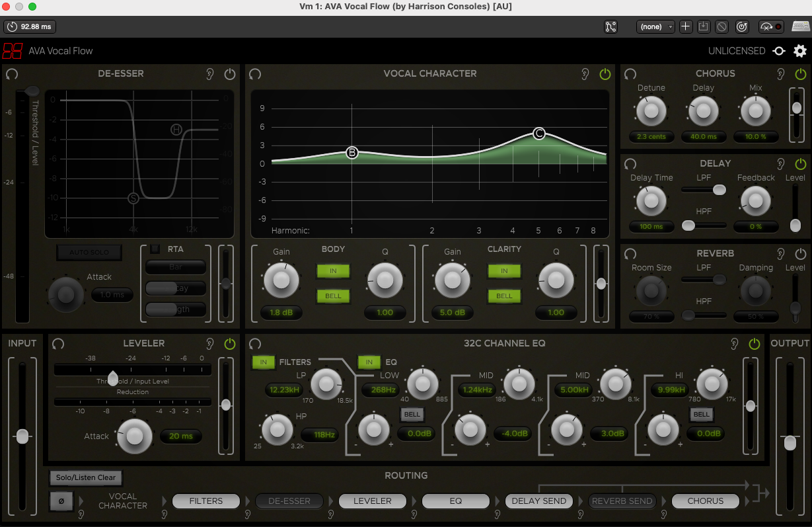Toggle the LOW band BELL button
Screen dimensions: 812x527
[412, 414]
